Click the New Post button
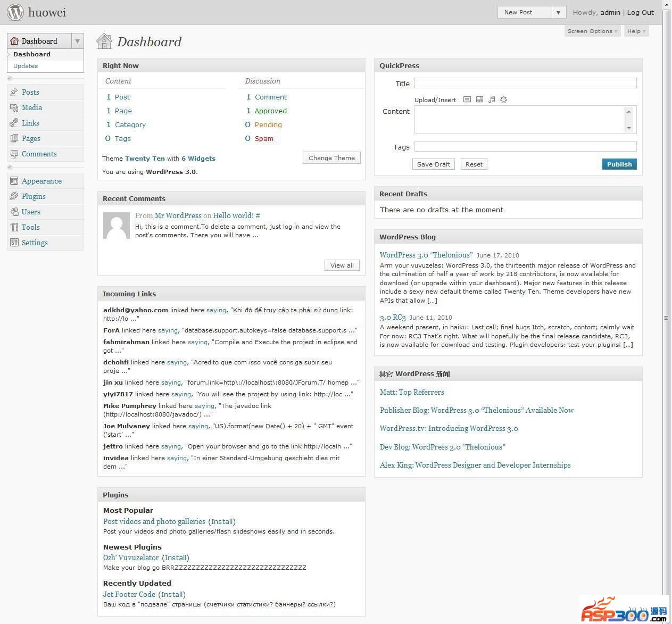Image resolution: width=672 pixels, height=624 pixels. pos(525,12)
